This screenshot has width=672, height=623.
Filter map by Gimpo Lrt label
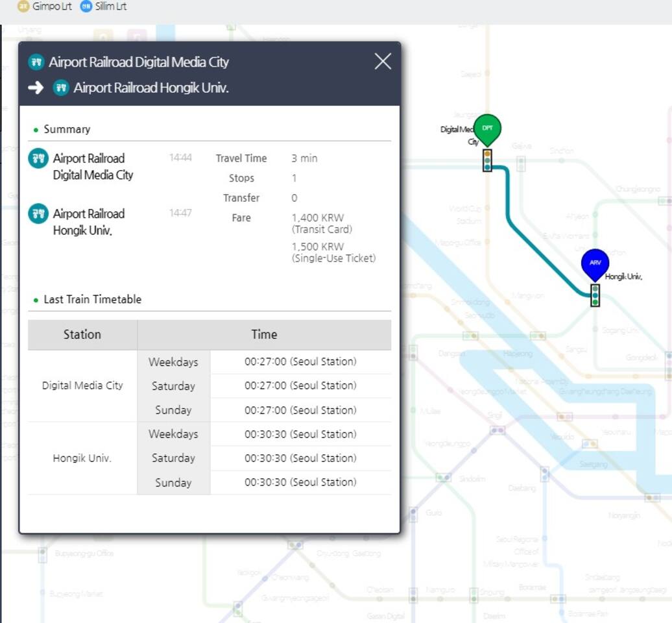click(52, 6)
